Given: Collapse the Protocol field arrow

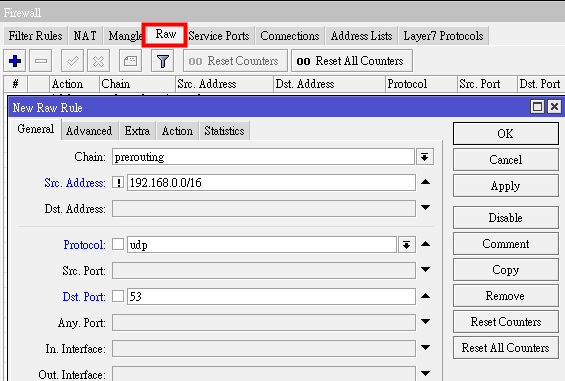Looking at the screenshot, I should [x=426, y=244].
